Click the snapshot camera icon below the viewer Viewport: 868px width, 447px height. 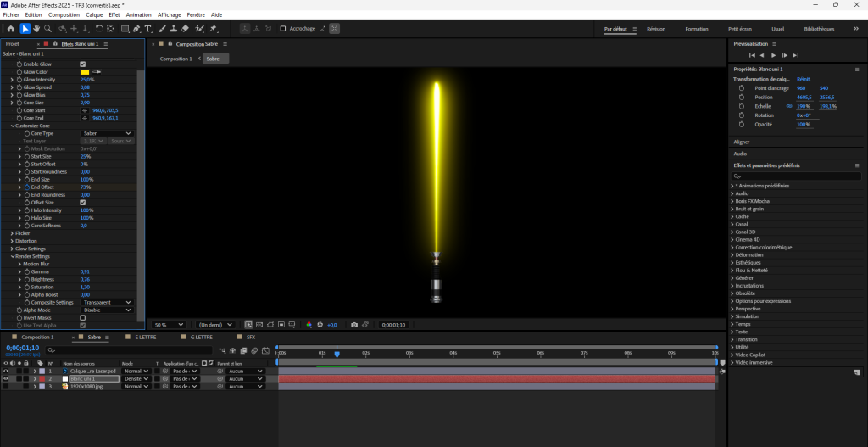tap(354, 324)
